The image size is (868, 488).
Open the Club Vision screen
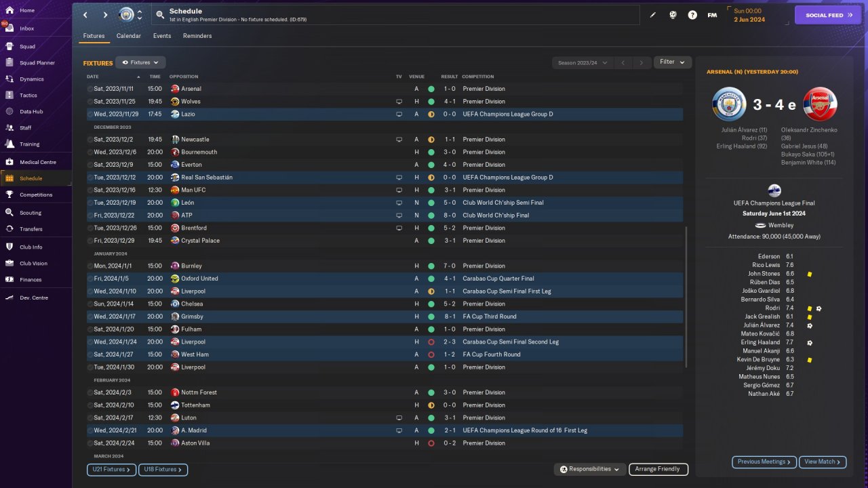33,264
